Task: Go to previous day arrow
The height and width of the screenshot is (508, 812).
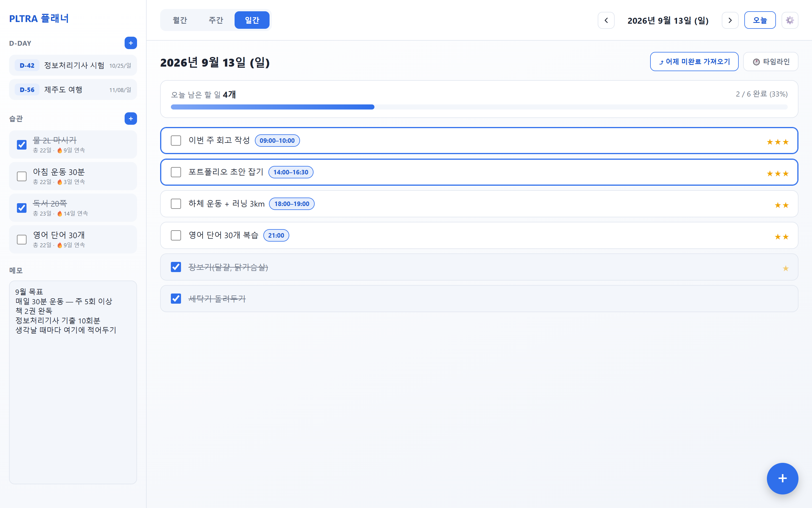Action: point(606,21)
